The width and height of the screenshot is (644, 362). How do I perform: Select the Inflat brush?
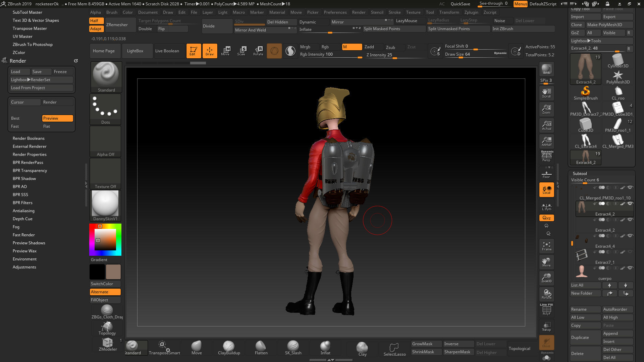click(325, 348)
